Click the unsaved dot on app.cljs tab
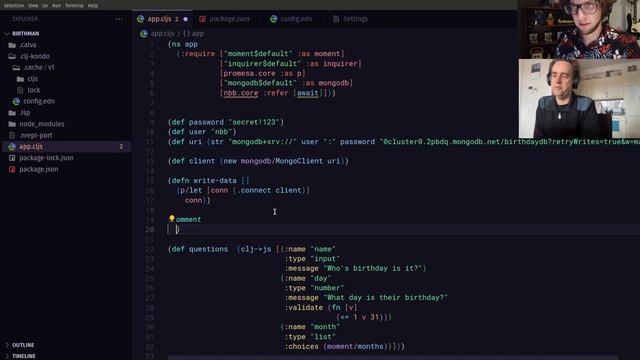Screen dimensions: 640x360 coord(186,19)
